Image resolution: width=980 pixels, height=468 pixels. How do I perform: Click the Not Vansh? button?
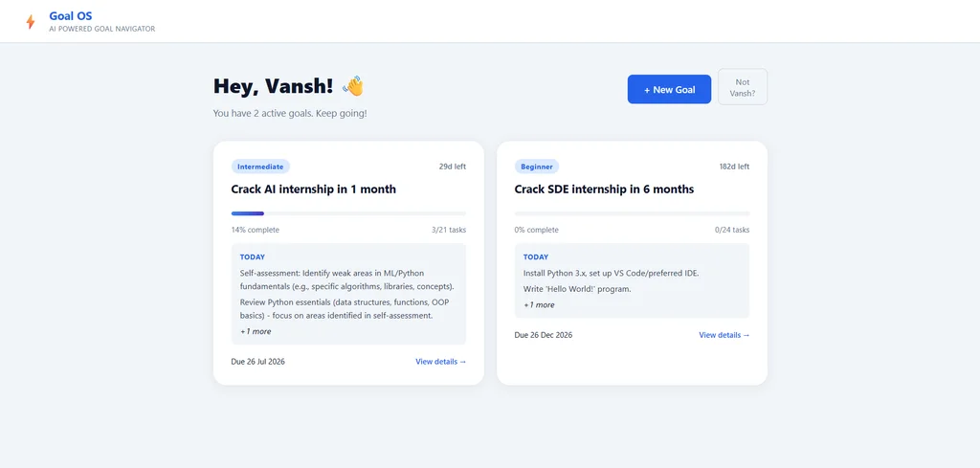pos(743,87)
